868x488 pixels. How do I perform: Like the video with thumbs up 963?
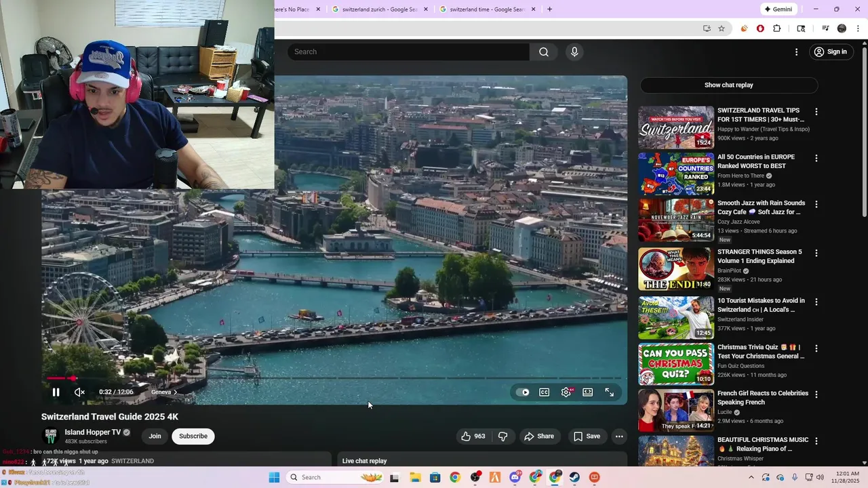tap(473, 436)
